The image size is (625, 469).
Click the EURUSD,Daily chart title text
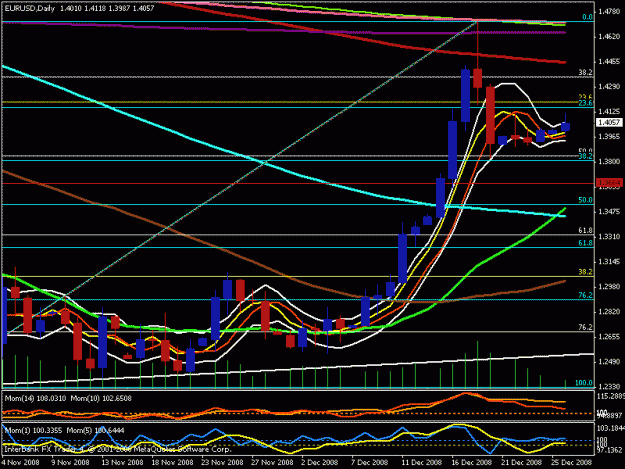(30, 8)
